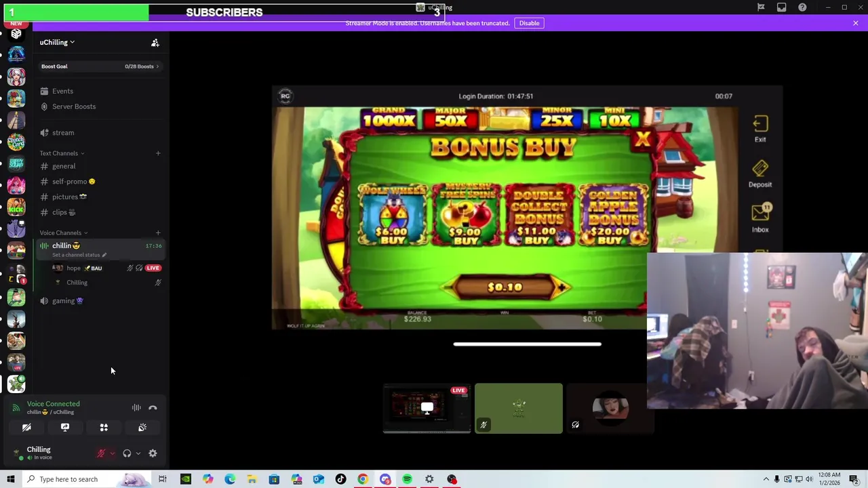Open the microphone input options chevron
Screen dimensions: 868x488
(112, 453)
